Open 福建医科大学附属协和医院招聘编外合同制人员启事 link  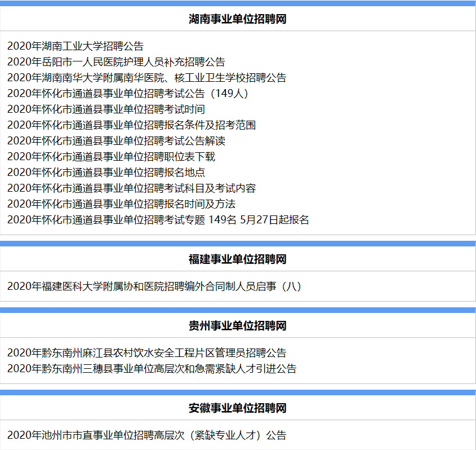pos(154,286)
